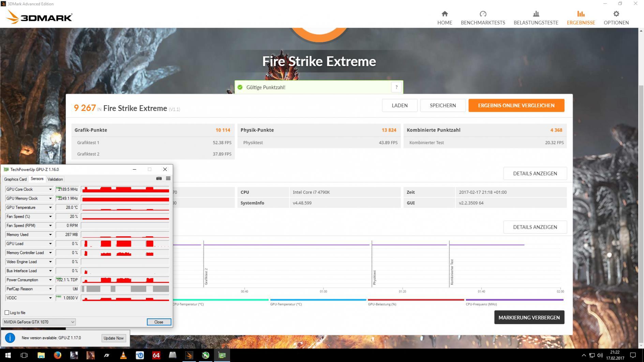
Task: Open the Fan Speed (%) sensor dropdown
Action: click(x=50, y=217)
